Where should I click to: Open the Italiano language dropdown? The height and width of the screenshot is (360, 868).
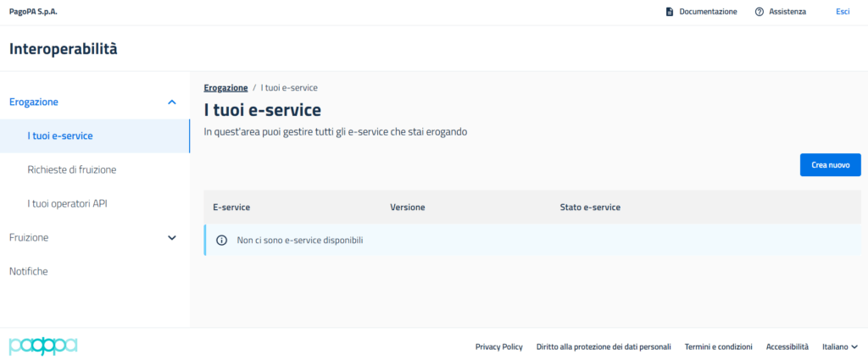tap(839, 346)
